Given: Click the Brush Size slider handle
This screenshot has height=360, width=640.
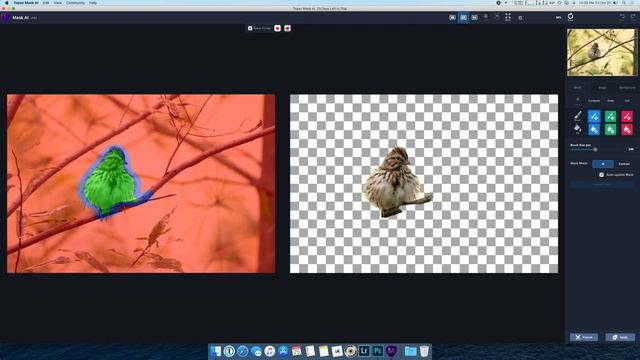Looking at the screenshot, I should point(596,150).
